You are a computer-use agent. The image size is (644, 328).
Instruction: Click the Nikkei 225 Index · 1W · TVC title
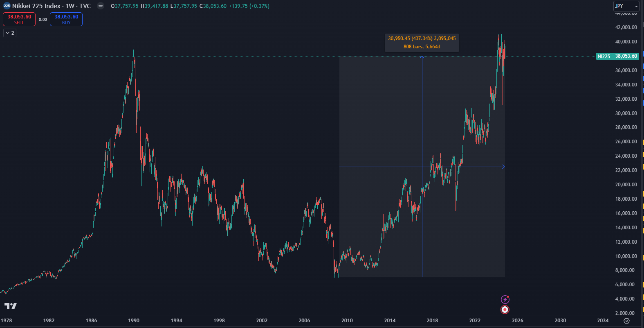click(52, 6)
